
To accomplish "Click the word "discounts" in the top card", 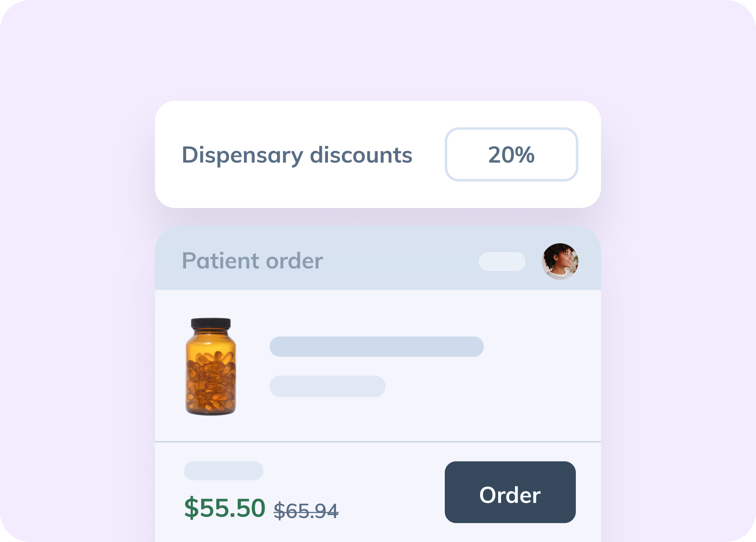I will click(361, 155).
